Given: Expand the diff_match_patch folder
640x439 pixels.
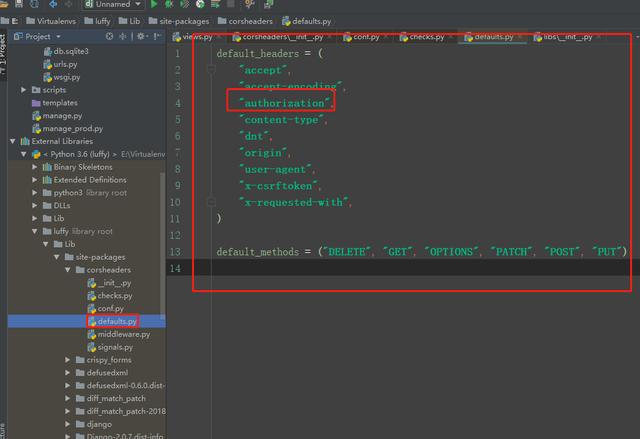Looking at the screenshot, I should click(68, 399).
